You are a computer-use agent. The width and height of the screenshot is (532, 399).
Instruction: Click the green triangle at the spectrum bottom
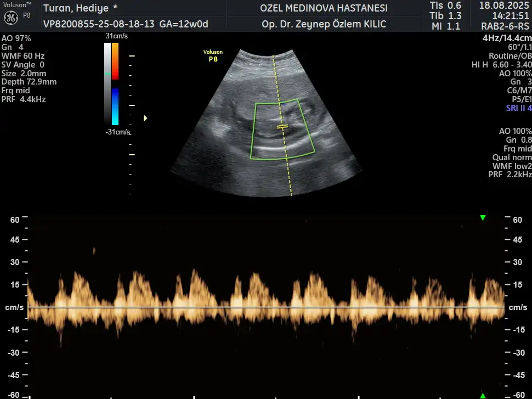pos(483,395)
